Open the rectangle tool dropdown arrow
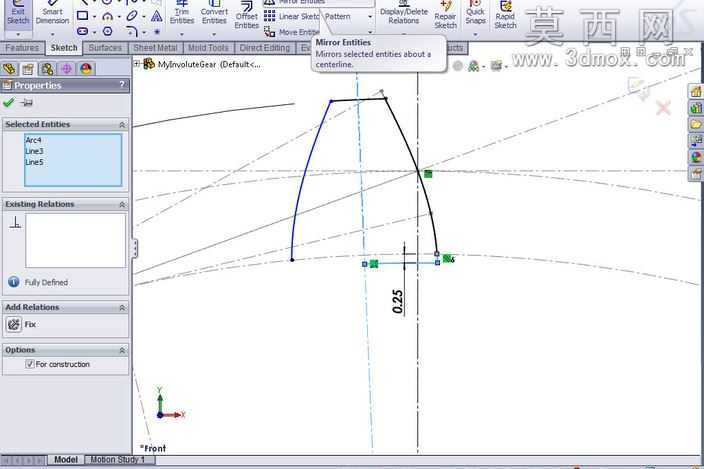 click(94, 17)
